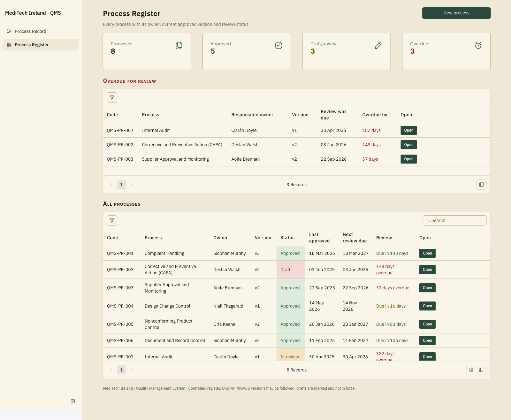Click the In review status for QMS-PR-007

[291, 355]
